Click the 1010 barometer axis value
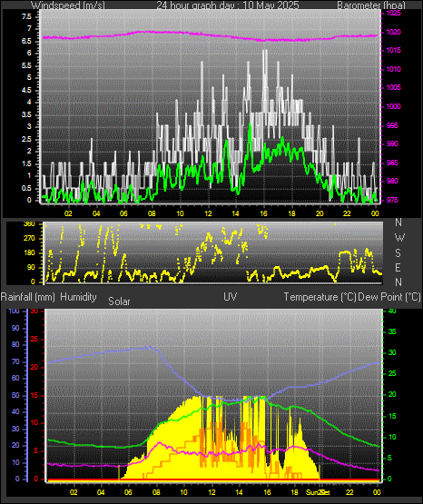423x504 pixels. [x=393, y=69]
